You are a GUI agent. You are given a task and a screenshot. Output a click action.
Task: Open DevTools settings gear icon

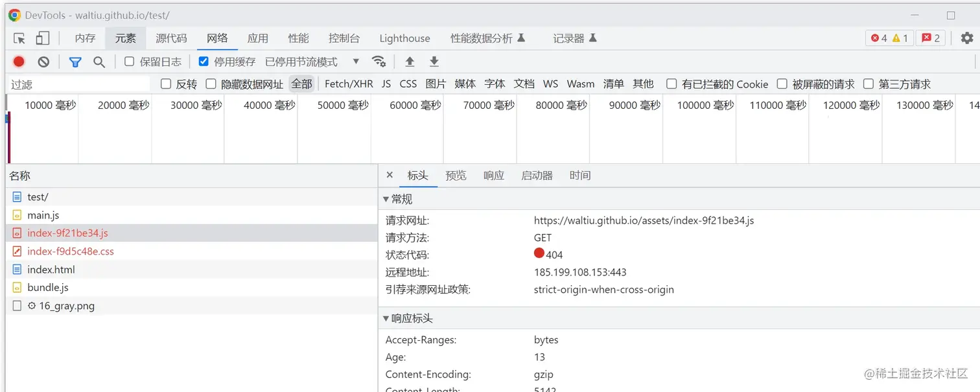pos(967,38)
